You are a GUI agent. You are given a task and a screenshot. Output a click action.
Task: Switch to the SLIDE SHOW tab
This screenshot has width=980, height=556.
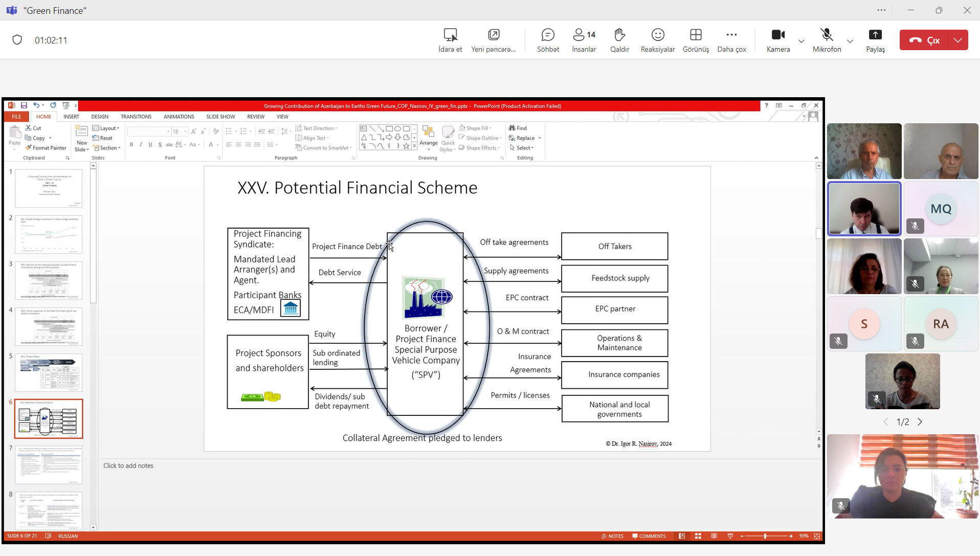pos(220,117)
